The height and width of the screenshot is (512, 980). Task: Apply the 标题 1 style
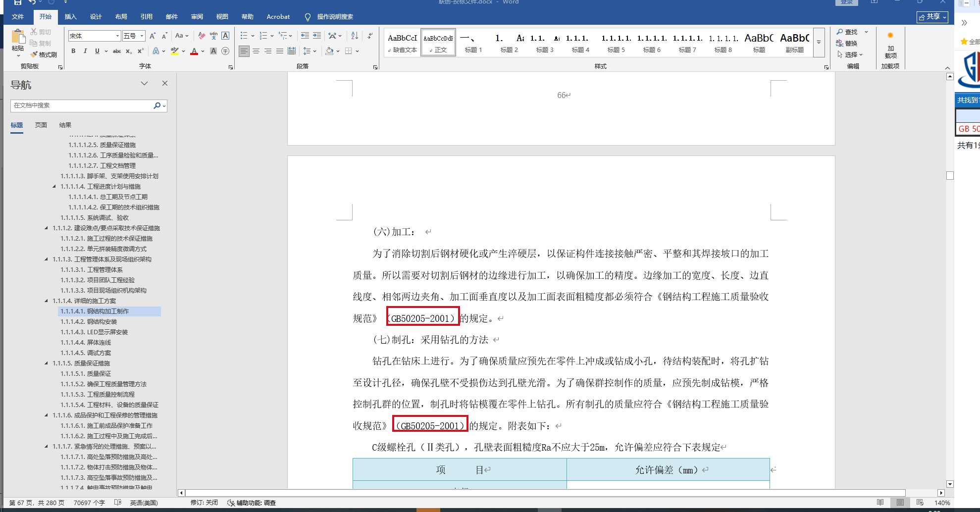(473, 43)
